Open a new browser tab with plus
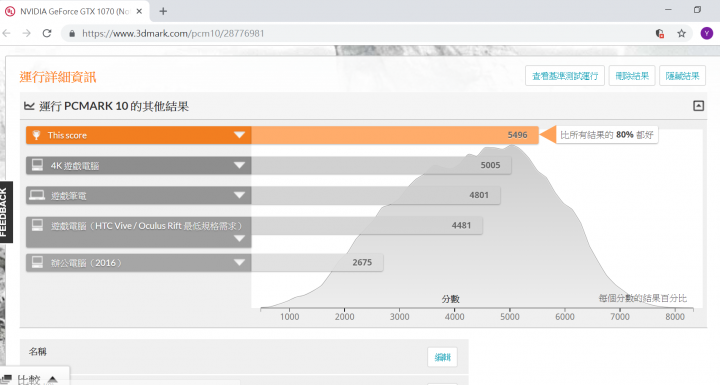 (x=163, y=11)
